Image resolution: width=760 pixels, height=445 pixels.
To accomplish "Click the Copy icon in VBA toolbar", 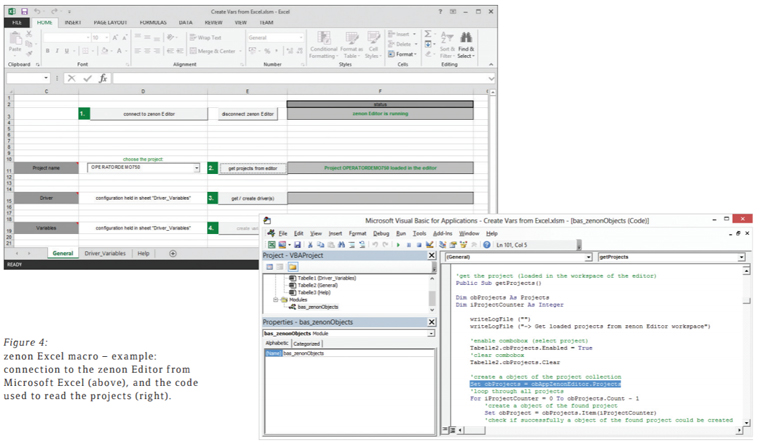I will point(321,245).
